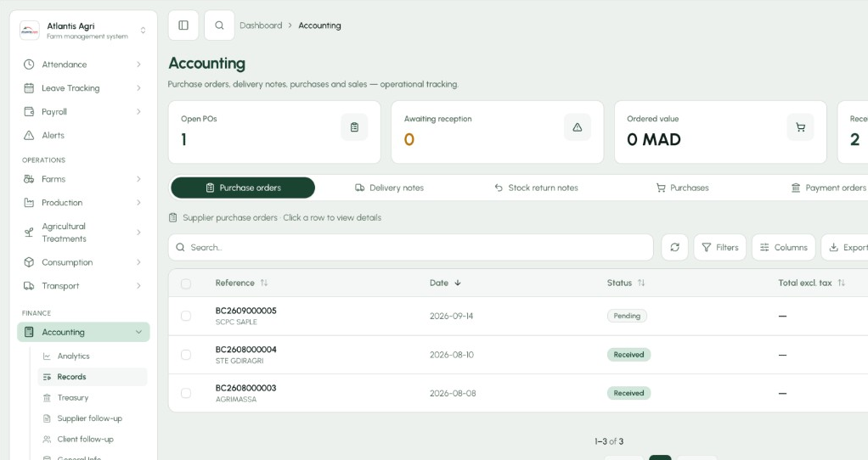This screenshot has height=460, width=868.
Task: Refresh the purchase orders table
Action: tap(675, 247)
